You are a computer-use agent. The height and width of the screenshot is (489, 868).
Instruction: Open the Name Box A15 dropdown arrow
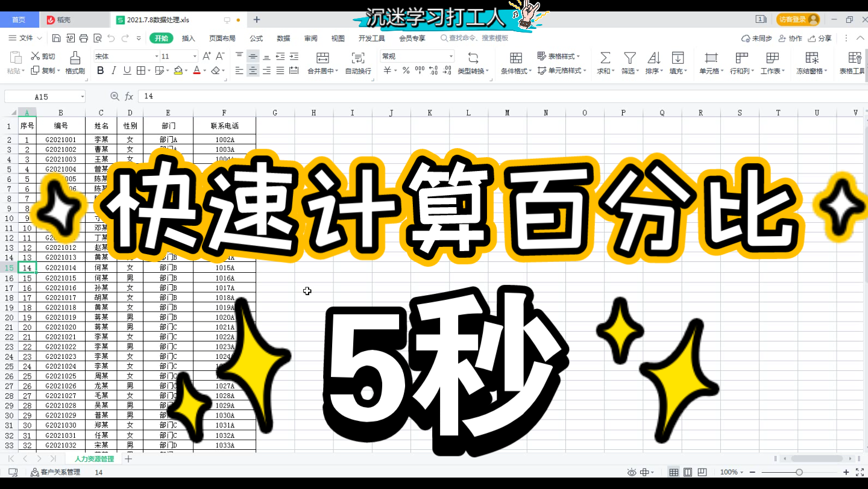click(x=82, y=96)
